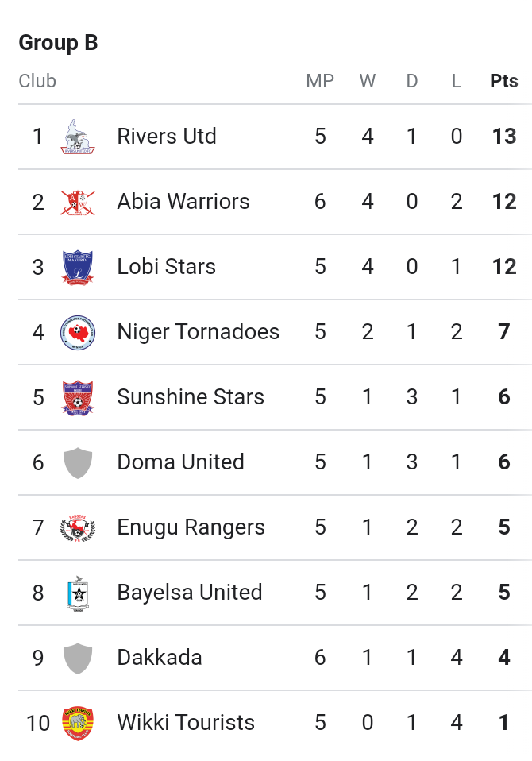Click the Abia Warriors club logo
Image resolution: width=532 pixels, height=761 pixels.
[78, 202]
